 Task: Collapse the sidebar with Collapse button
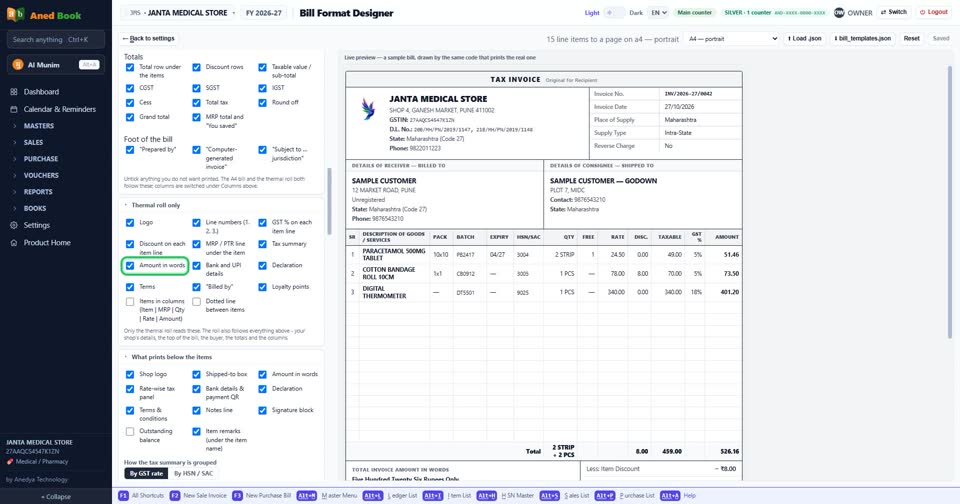[56, 497]
